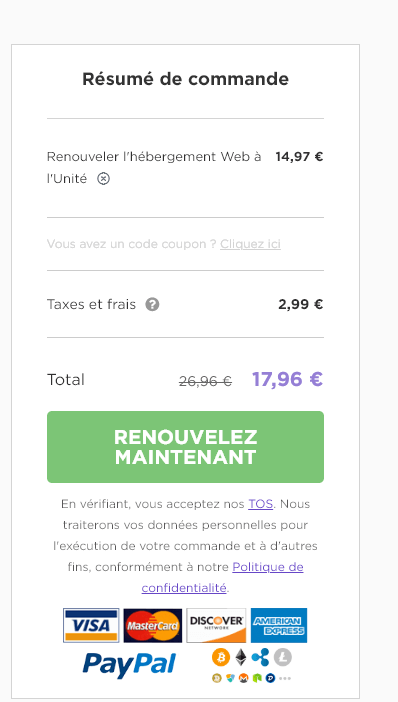Open the Politique de confidentialité link

click(223, 578)
